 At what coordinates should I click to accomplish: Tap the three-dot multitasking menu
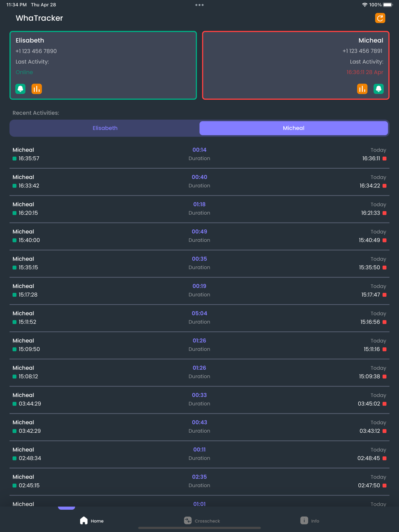199,5
